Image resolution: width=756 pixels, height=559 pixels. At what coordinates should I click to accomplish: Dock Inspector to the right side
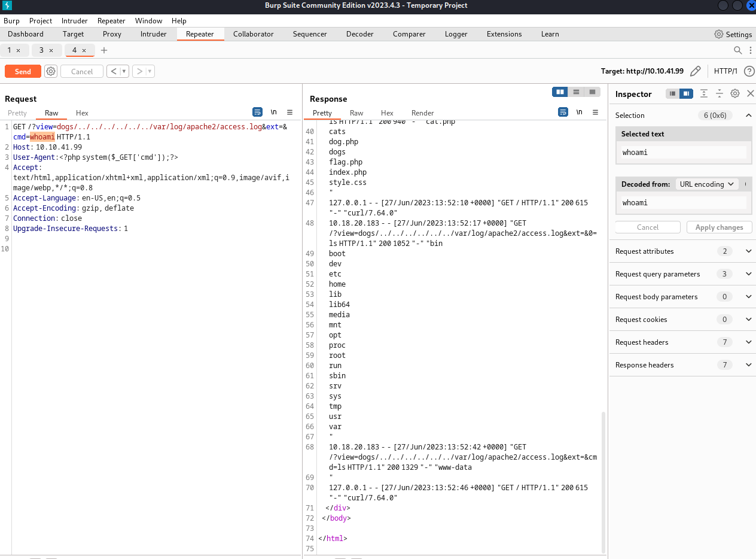click(x=686, y=93)
